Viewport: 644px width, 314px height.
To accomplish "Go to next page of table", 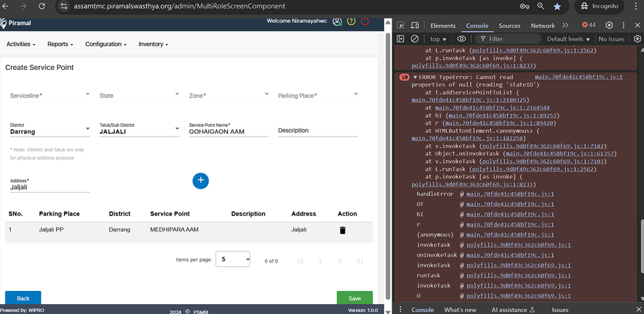I will pyautogui.click(x=340, y=261).
